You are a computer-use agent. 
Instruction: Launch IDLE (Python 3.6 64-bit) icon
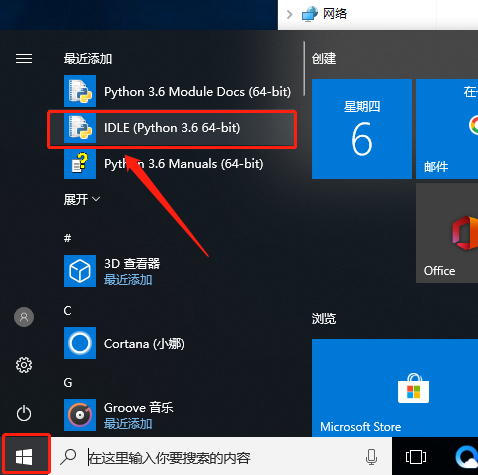point(80,128)
